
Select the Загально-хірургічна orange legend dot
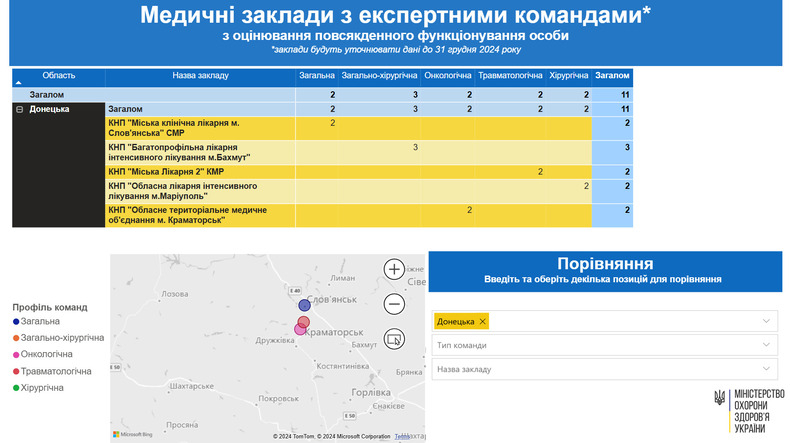click(16, 338)
